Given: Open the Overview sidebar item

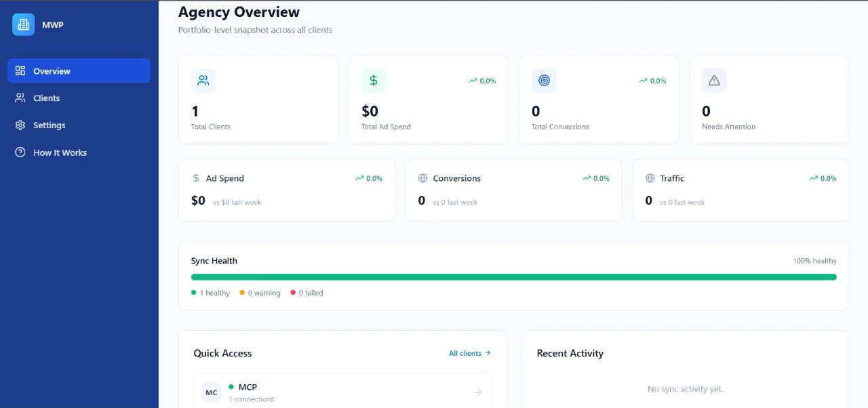Looking at the screenshot, I should pyautogui.click(x=79, y=70).
